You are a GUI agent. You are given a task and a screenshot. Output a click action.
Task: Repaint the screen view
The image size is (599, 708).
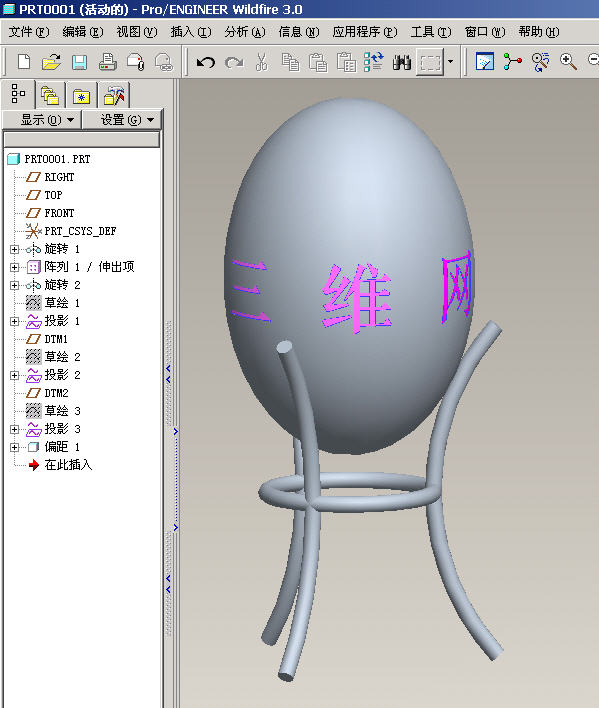point(485,61)
